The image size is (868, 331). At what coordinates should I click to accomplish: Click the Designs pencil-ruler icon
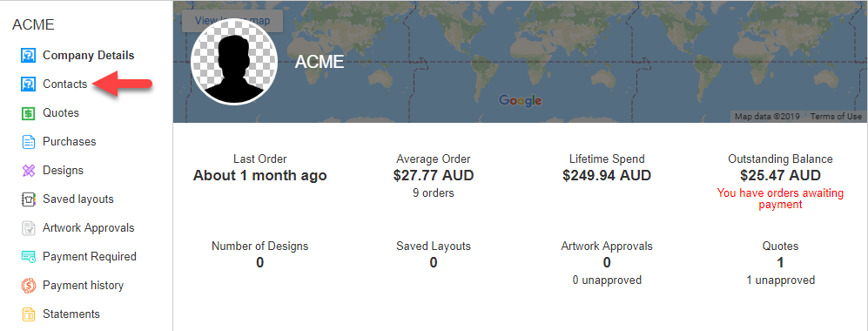click(x=28, y=171)
